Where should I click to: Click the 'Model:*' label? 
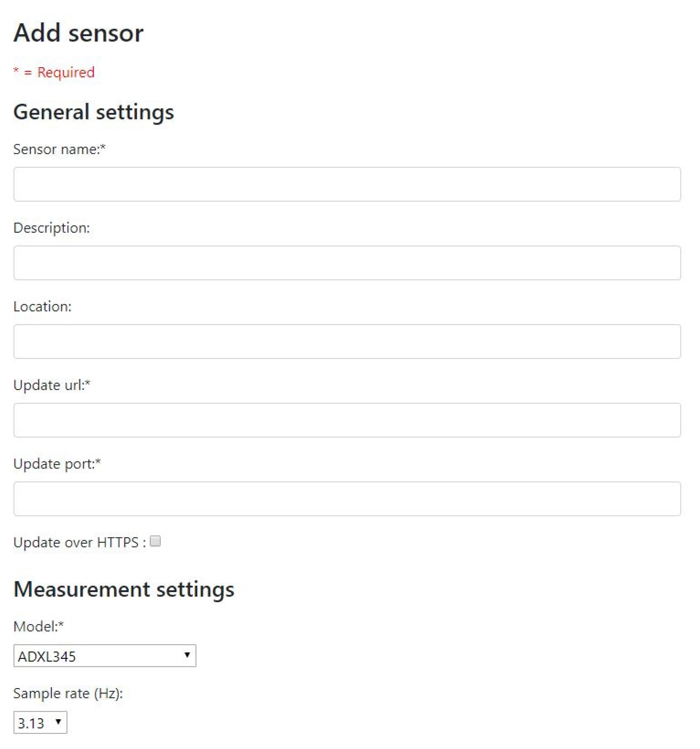39,627
